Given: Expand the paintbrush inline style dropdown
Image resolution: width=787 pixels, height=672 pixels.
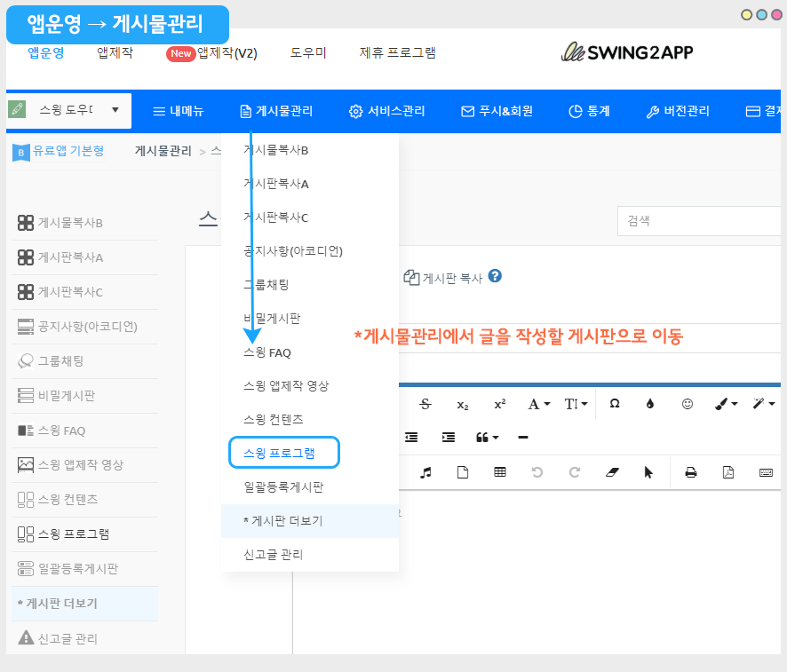Looking at the screenshot, I should (727, 404).
